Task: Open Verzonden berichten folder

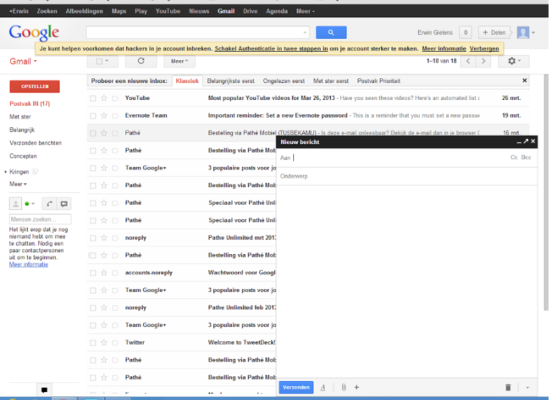Action: (x=35, y=143)
